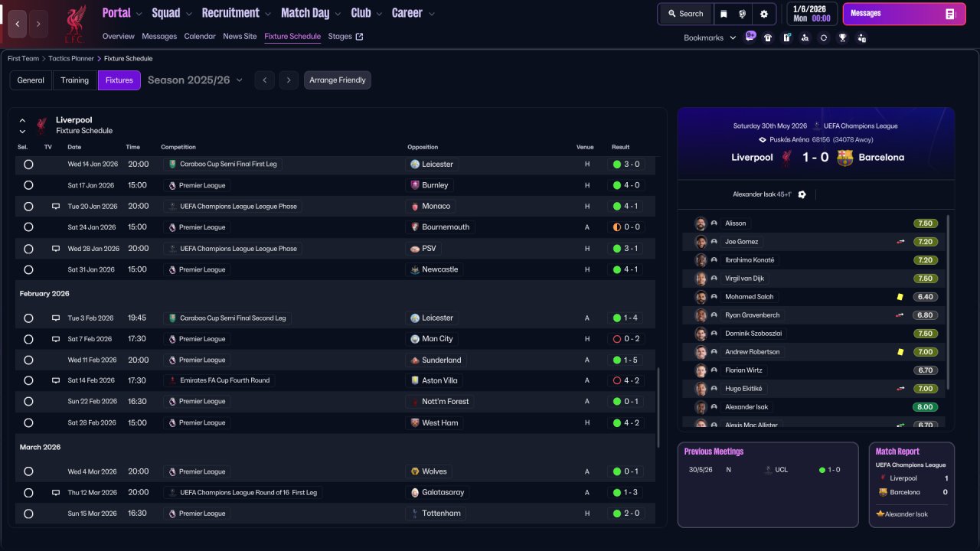
Task: Select the Tue 20 Jan Monaco fixture radio
Action: [28, 207]
